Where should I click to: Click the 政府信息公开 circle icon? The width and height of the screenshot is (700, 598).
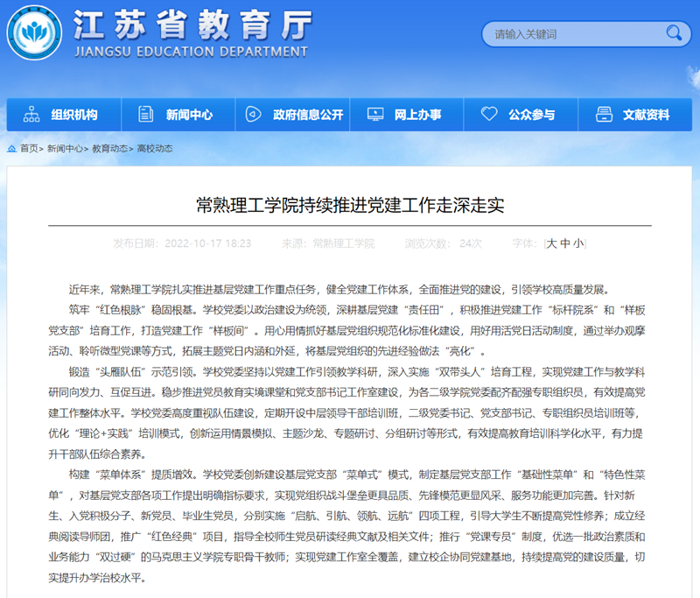pyautogui.click(x=253, y=115)
